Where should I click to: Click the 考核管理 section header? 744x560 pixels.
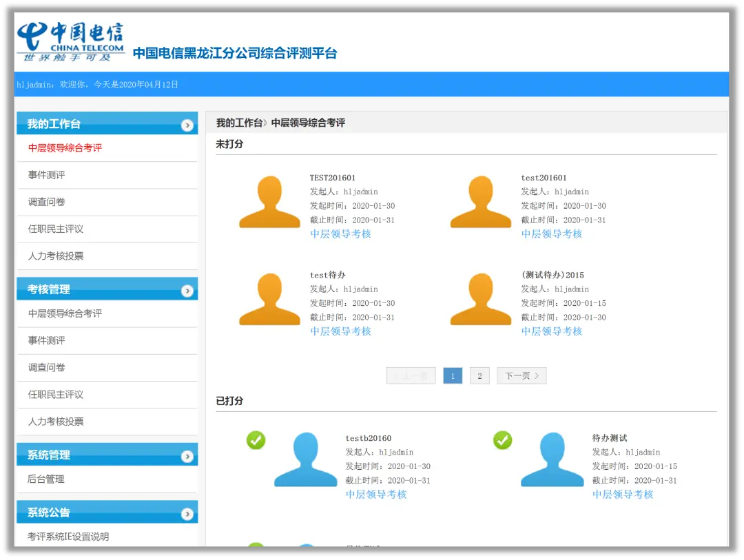(107, 289)
